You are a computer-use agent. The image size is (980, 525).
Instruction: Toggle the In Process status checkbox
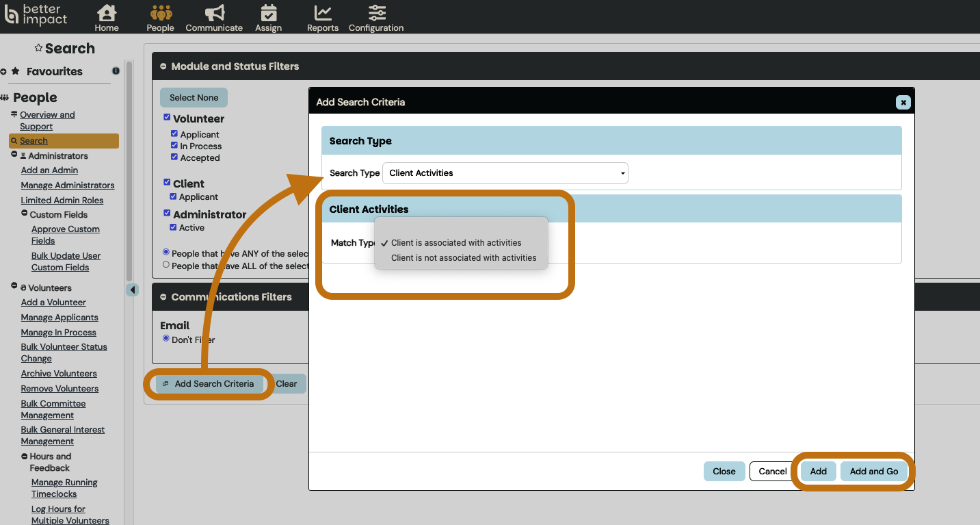point(174,146)
